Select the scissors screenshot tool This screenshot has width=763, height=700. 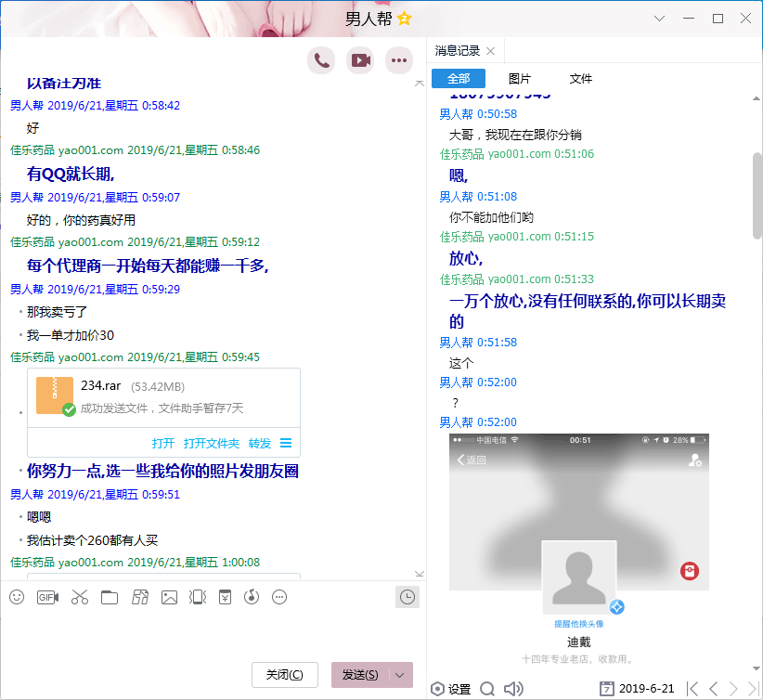click(79, 597)
